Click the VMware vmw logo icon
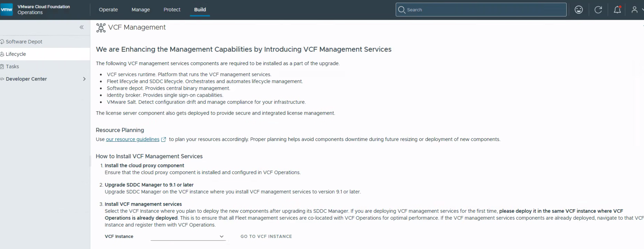This screenshot has width=644, height=249. tap(6, 10)
